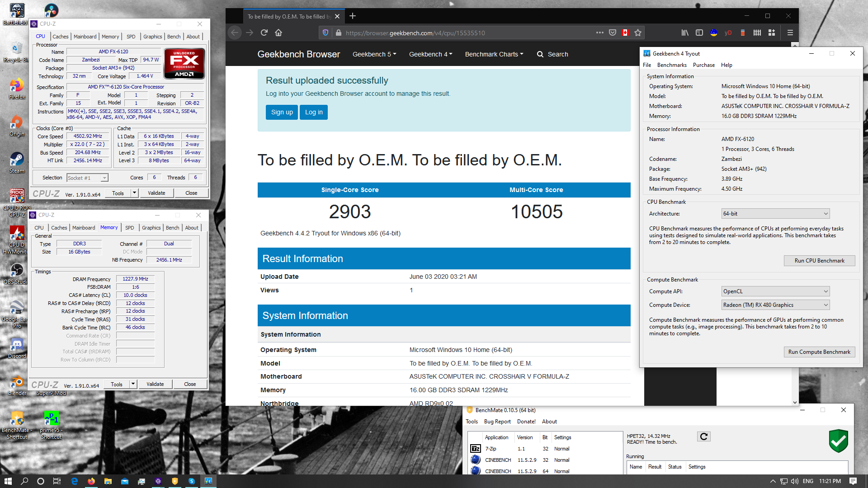Viewport: 868px width, 488px height.
Task: Expand the Geekbench 4 navigation dropdown
Action: pyautogui.click(x=430, y=54)
